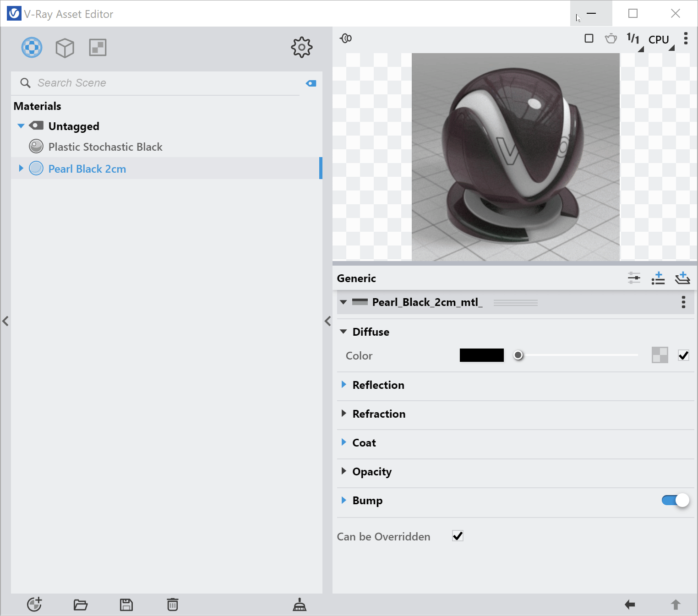698x616 pixels.
Task: Expand the Coat section
Action: [344, 442]
